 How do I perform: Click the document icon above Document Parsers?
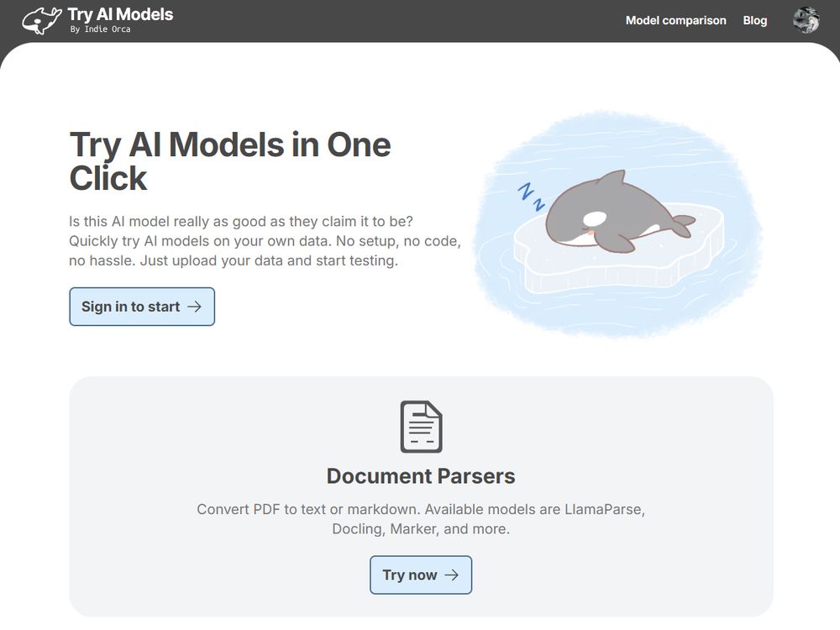[x=421, y=426]
